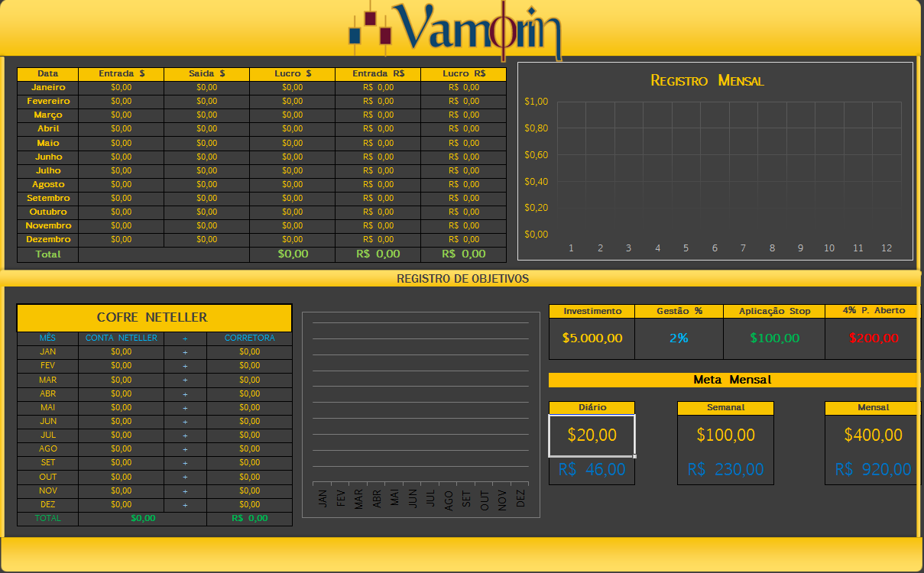This screenshot has width=924, height=573.
Task: Click the Julho row label
Action: pos(48,170)
